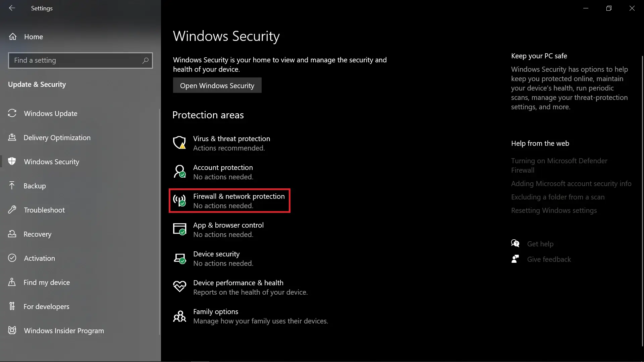This screenshot has width=644, height=362.
Task: Click Get help option
Action: pyautogui.click(x=540, y=244)
